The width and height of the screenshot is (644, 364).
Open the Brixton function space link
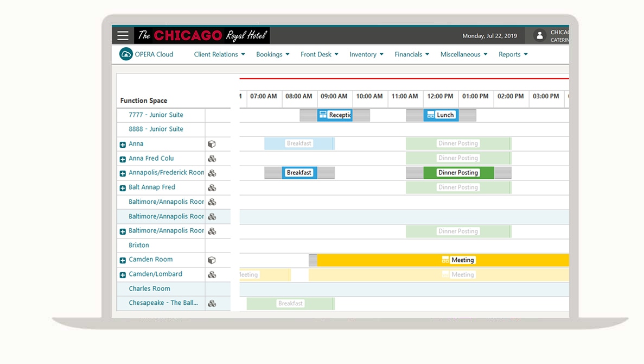click(x=139, y=246)
